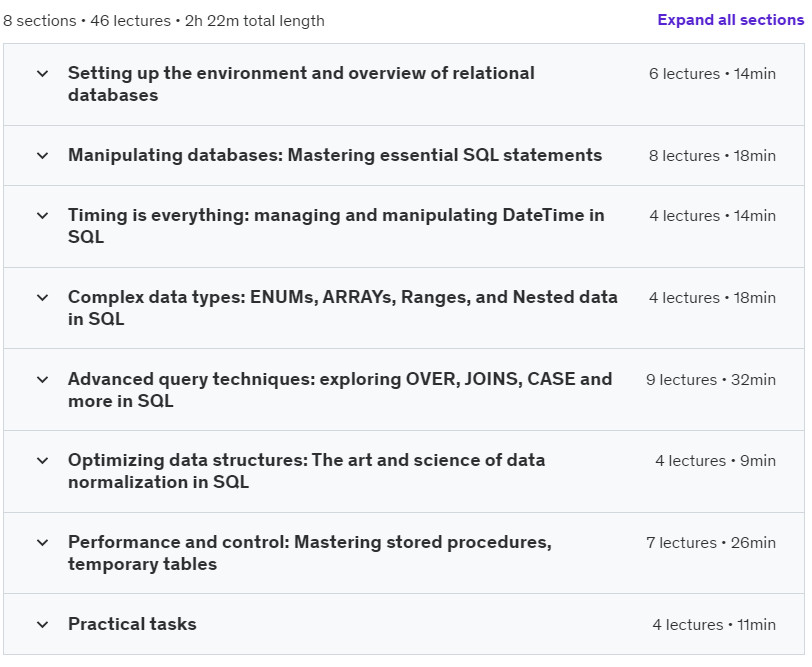The height and width of the screenshot is (667, 812).
Task: Click '4 lectures • 11min' text
Action: click(714, 625)
